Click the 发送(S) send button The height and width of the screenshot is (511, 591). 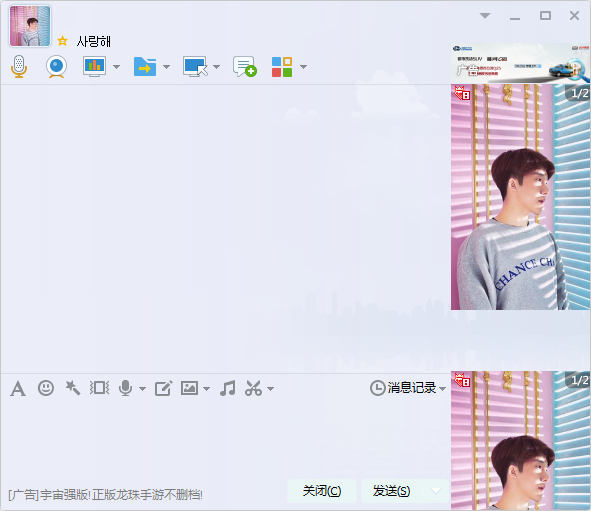point(391,491)
